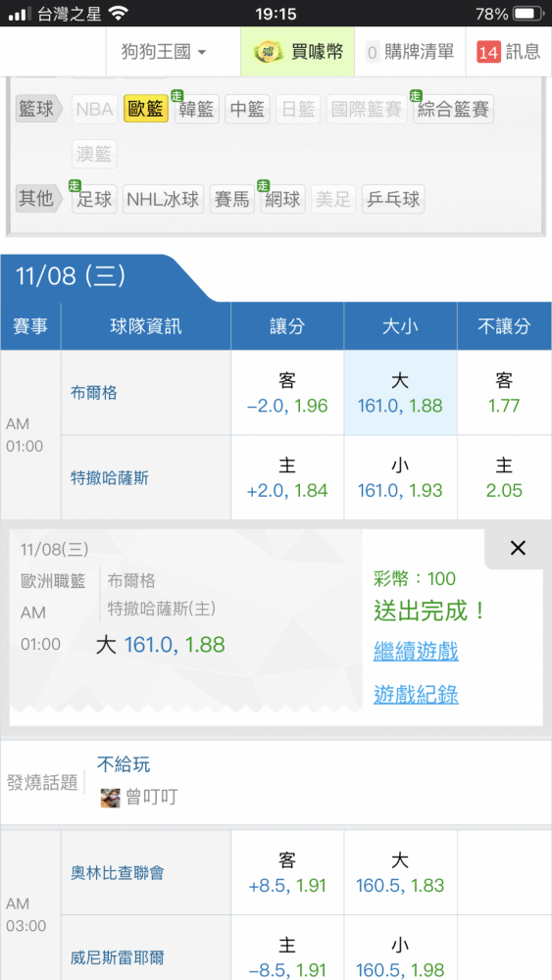The height and width of the screenshot is (980, 552).
Task: Close the bet confirmation panel
Action: [x=518, y=548]
